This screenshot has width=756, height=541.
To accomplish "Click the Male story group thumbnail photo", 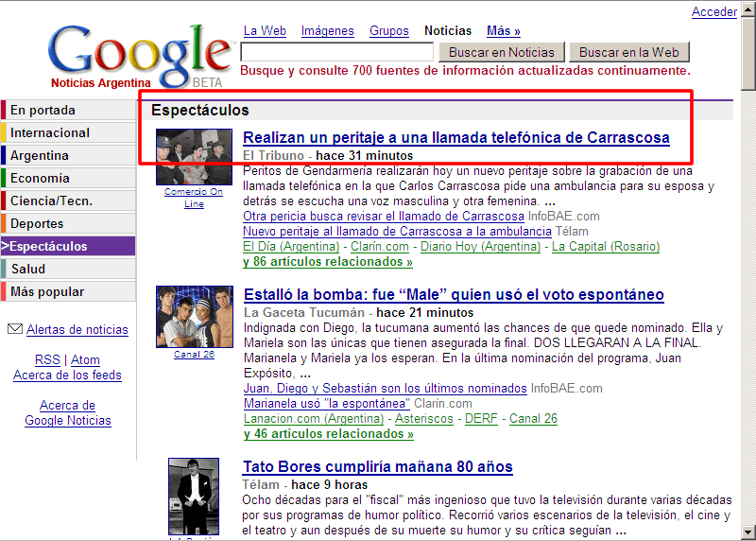I will (195, 317).
